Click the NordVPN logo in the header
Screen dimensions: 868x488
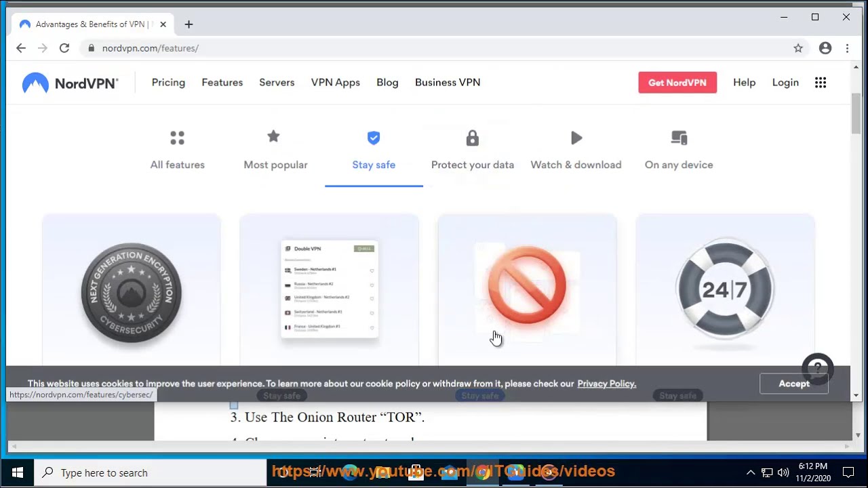pos(70,83)
